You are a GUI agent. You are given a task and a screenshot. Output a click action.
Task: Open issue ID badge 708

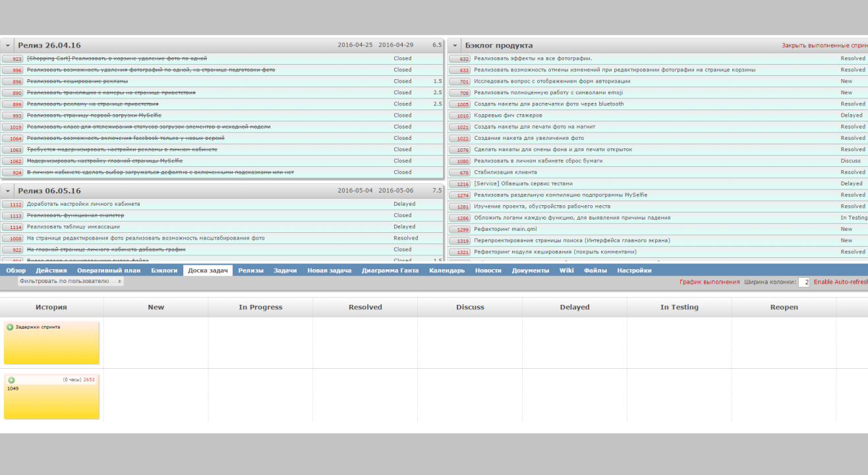tap(460, 93)
